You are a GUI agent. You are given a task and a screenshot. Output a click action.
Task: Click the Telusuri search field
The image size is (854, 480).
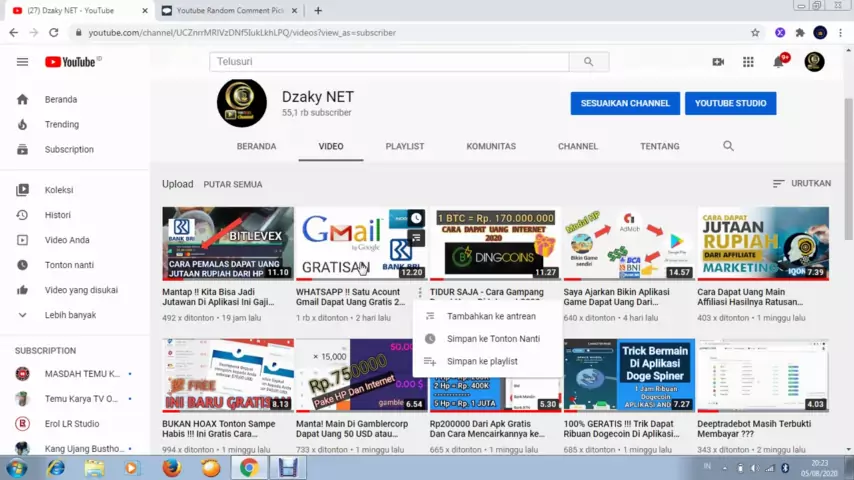click(389, 62)
